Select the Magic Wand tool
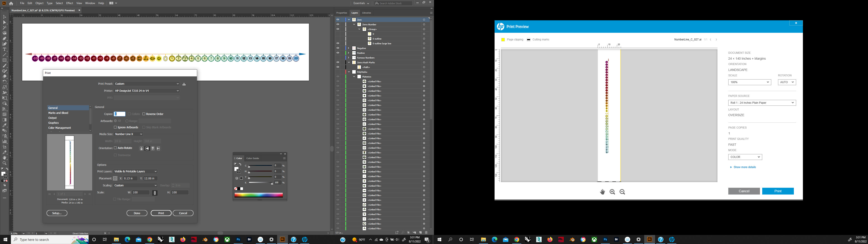Image resolution: width=868 pixels, height=244 pixels. click(4, 28)
